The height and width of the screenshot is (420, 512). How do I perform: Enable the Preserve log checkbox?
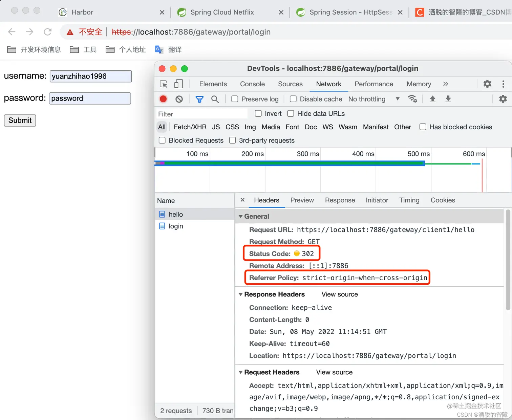pos(235,99)
